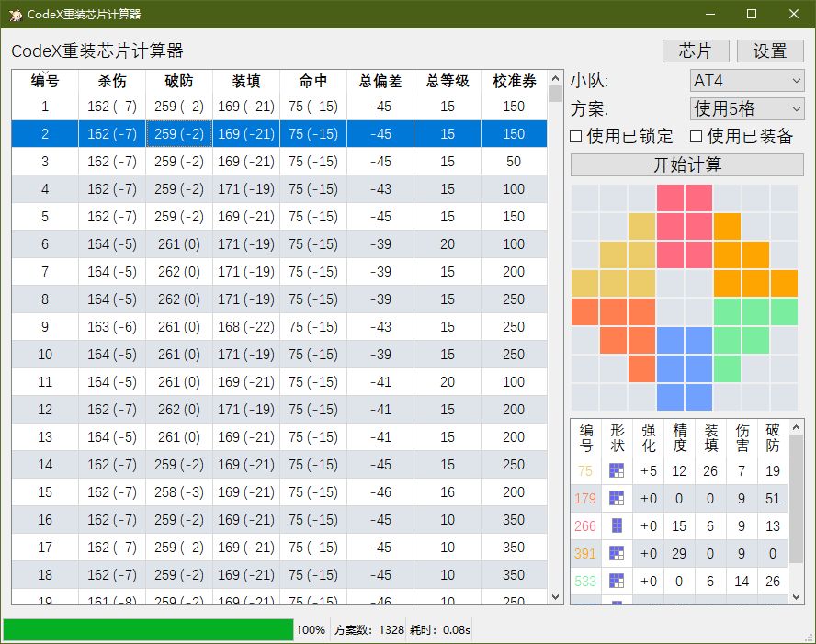Click the shape icon for chip 533

(x=617, y=581)
